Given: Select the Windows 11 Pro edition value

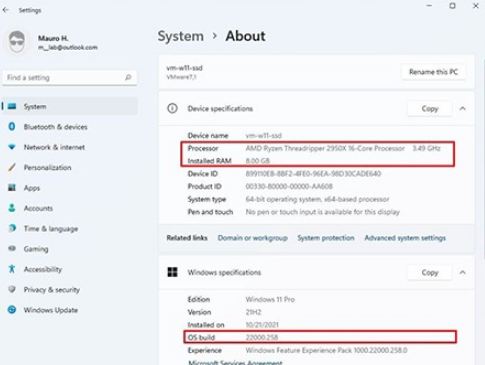Looking at the screenshot, I should [x=270, y=299].
